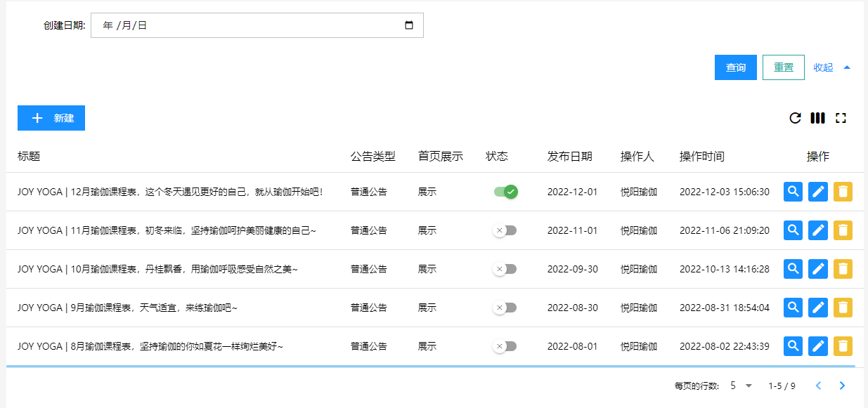Click the 标题 column header

(x=29, y=157)
